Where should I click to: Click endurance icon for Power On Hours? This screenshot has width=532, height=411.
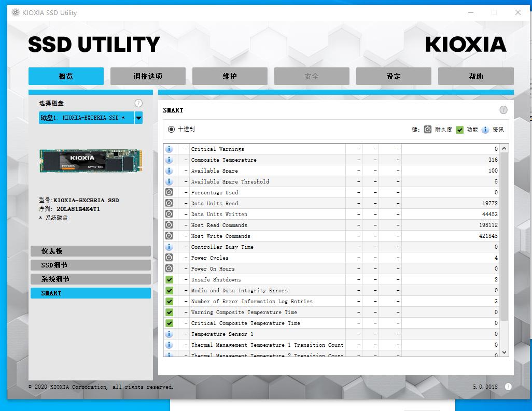click(x=169, y=268)
